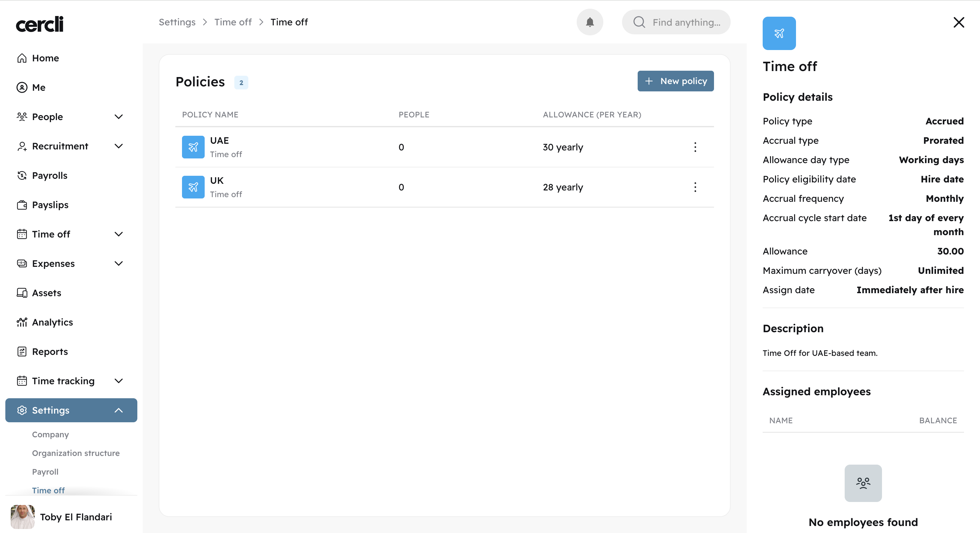Click the Settings breadcrumb link
Image resolution: width=980 pixels, height=533 pixels.
177,22
